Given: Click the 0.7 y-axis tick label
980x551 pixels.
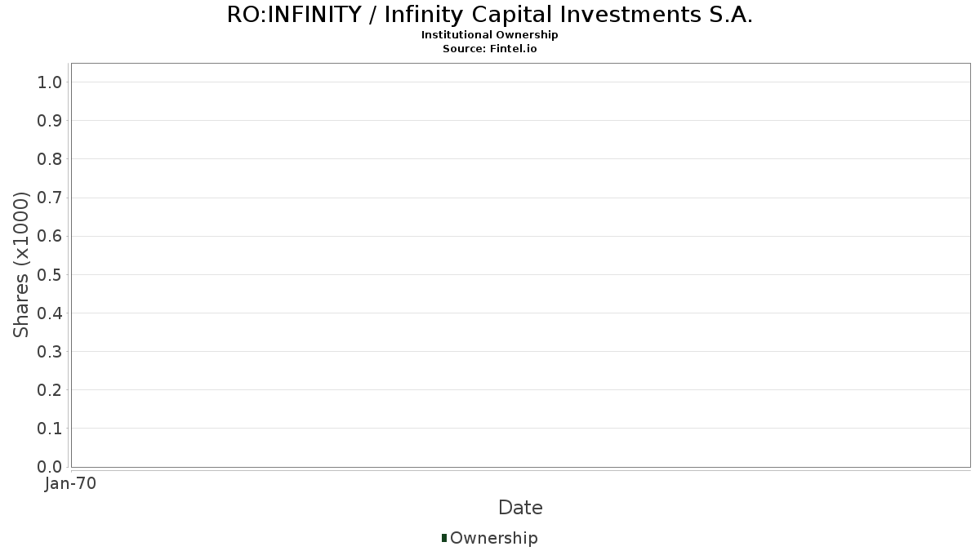Looking at the screenshot, I should coord(50,198).
